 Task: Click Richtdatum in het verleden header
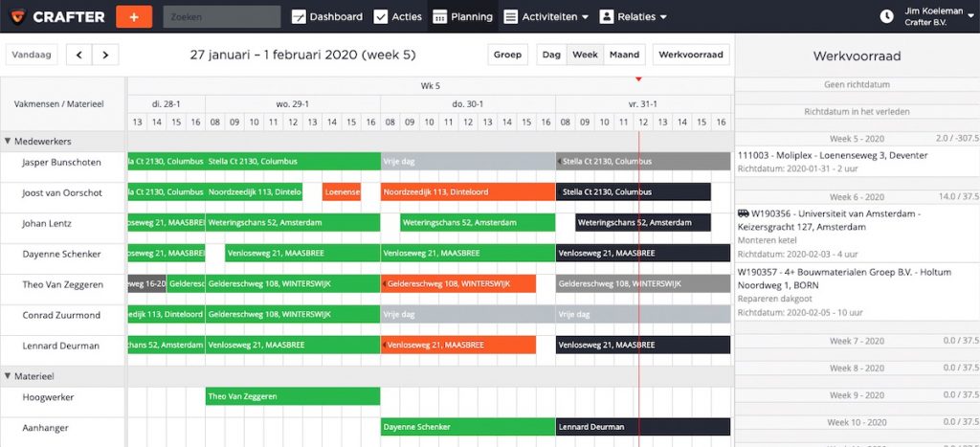pyautogui.click(x=857, y=112)
